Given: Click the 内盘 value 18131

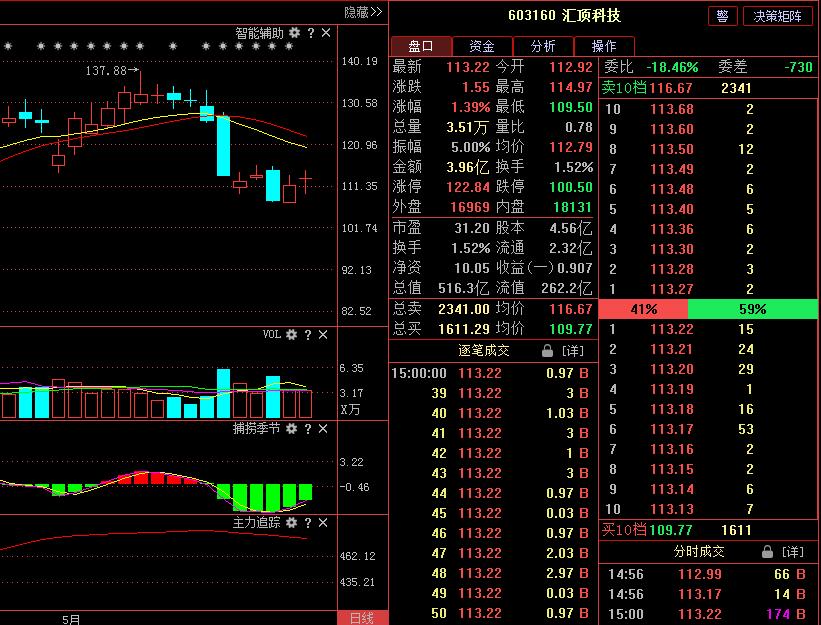Looking at the screenshot, I should 573,207.
